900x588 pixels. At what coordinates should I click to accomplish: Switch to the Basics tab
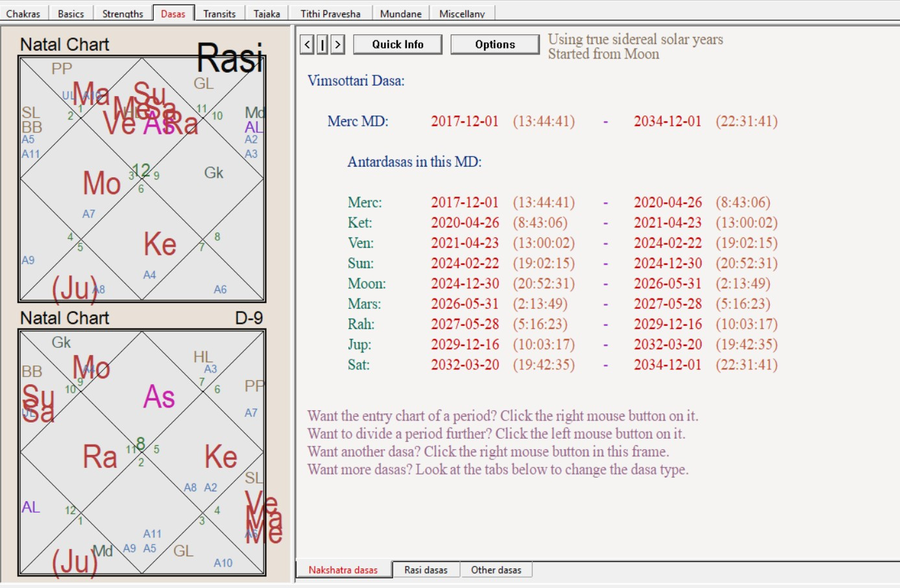71,13
